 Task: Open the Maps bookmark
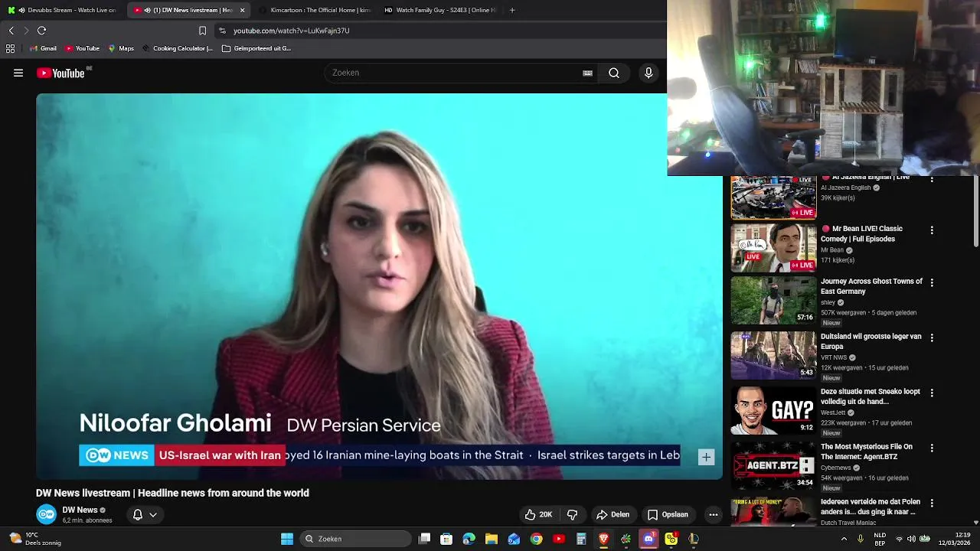click(x=121, y=48)
